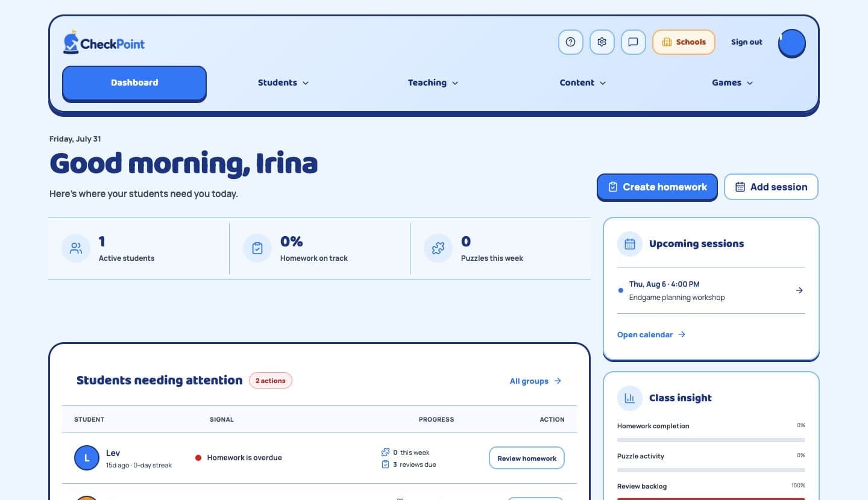Screen dimensions: 868x500
Task: Click the red Review backlog progress bar
Action: coord(711,499)
